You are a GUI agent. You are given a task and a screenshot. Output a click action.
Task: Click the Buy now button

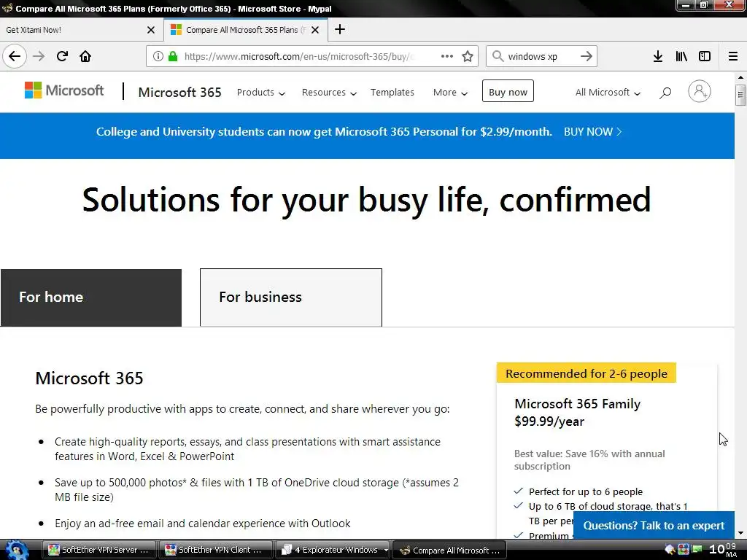coord(508,91)
